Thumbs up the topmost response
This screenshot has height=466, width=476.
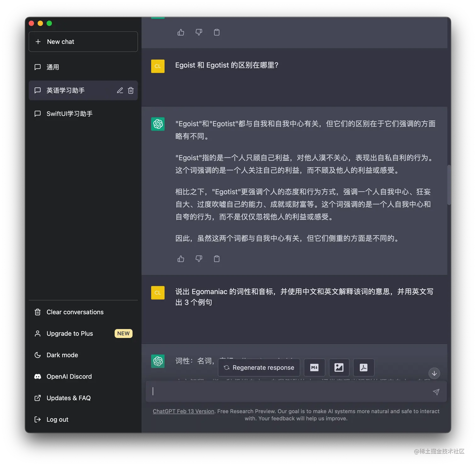coord(181,32)
